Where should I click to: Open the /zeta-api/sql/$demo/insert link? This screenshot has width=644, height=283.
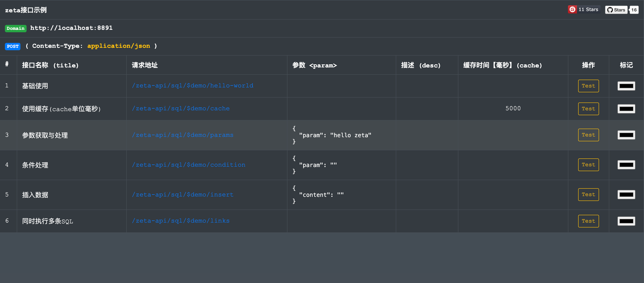tap(183, 195)
